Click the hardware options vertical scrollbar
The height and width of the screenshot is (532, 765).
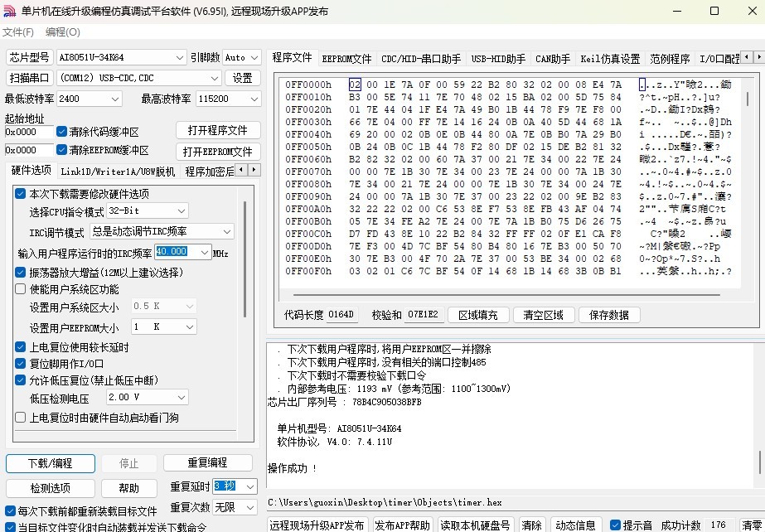point(245,259)
